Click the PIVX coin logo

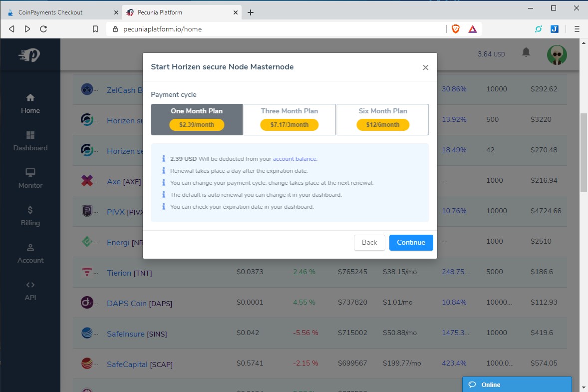(87, 211)
